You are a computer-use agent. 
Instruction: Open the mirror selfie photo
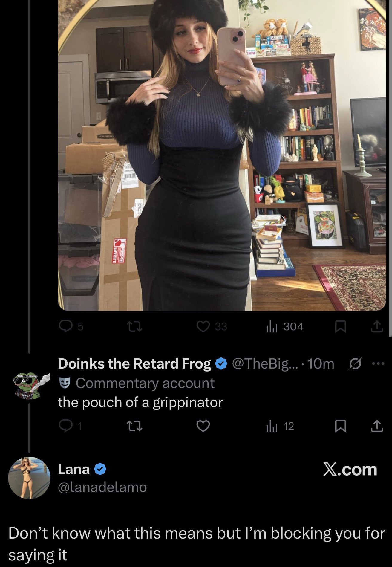point(222,155)
